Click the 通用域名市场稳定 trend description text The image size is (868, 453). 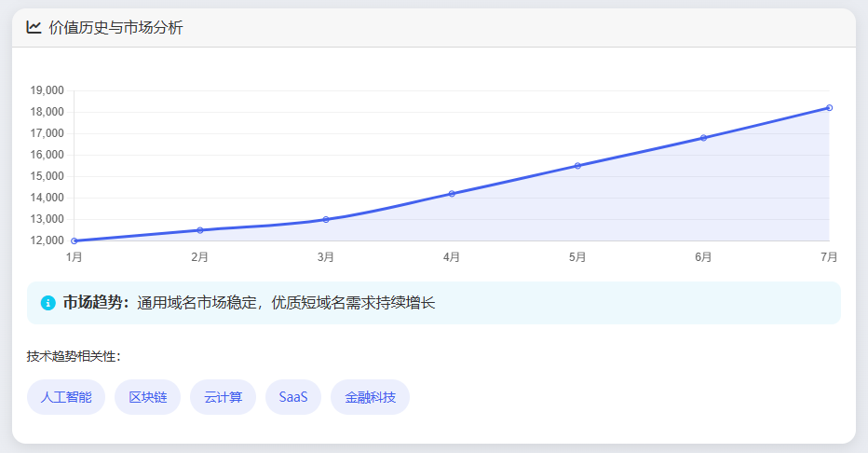(x=286, y=303)
